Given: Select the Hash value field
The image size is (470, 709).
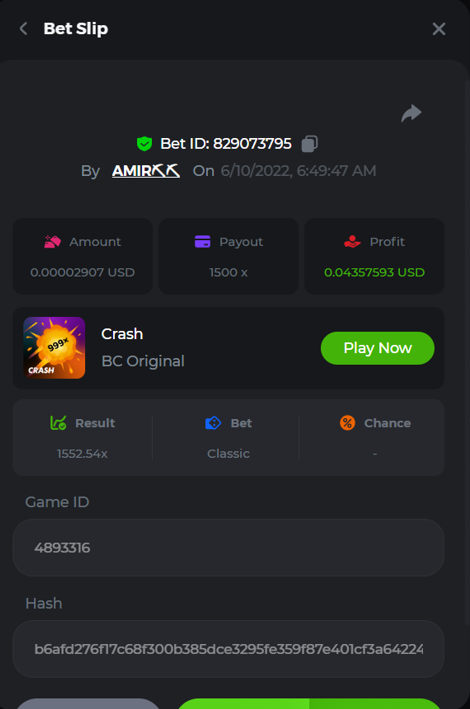Looking at the screenshot, I should tap(228, 649).
